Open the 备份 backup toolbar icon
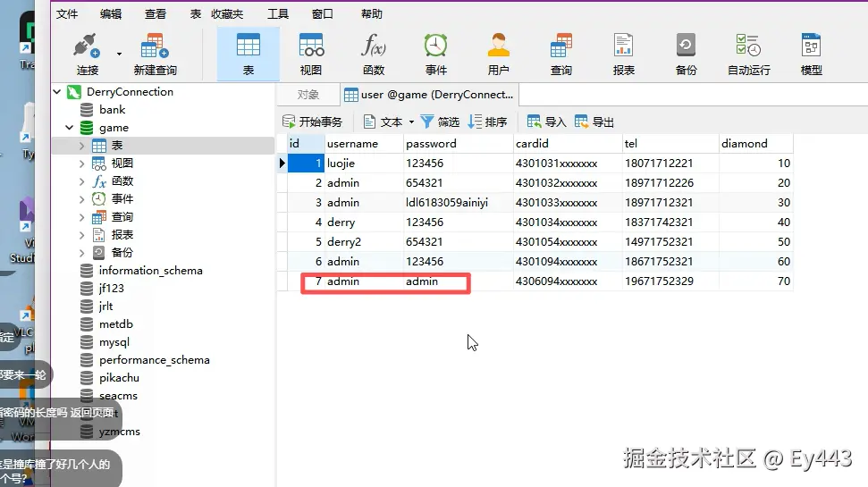This screenshot has height=487, width=868. click(x=686, y=54)
